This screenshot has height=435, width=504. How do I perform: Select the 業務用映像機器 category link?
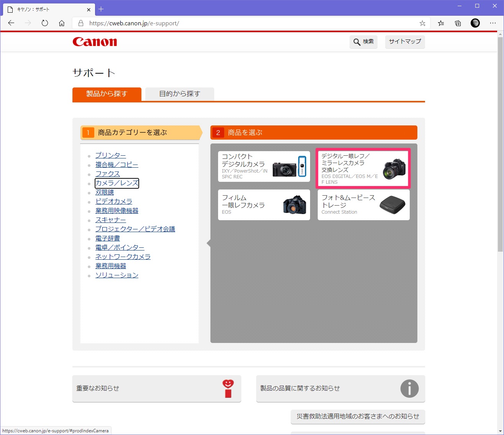pyautogui.click(x=117, y=211)
